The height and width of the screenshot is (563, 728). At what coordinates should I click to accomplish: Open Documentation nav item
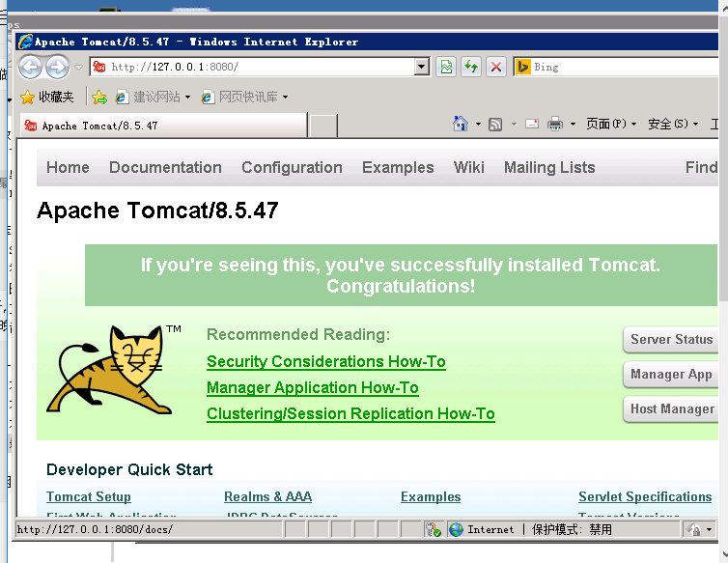165,167
